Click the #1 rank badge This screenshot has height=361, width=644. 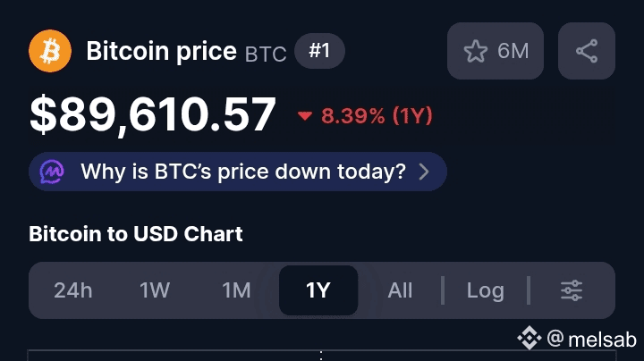[319, 51]
